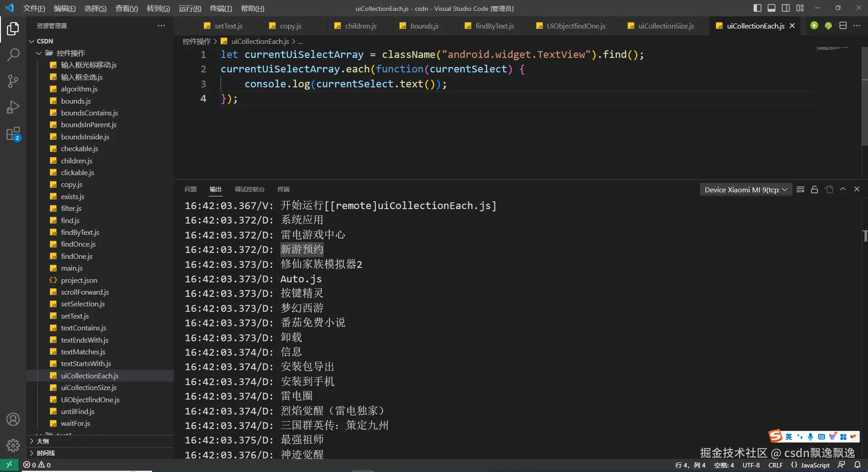Open the 终端 terminal panel tab
This screenshot has width=868, height=472.
click(283, 189)
